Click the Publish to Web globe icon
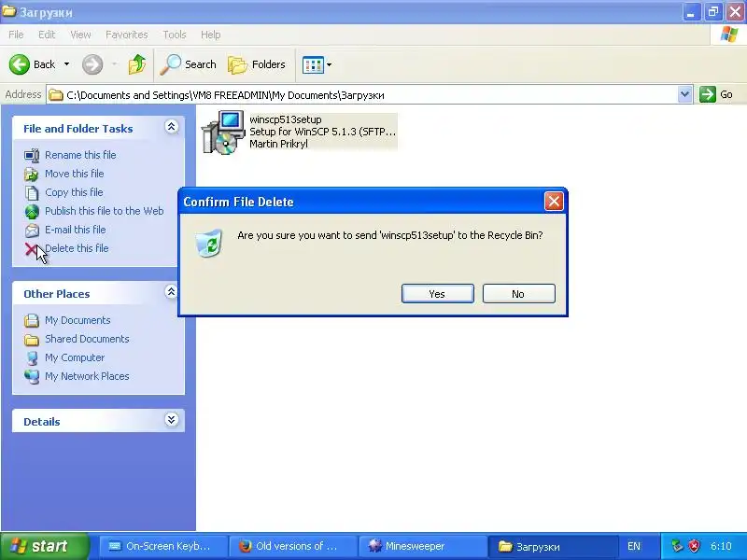747x560 pixels. (32, 212)
